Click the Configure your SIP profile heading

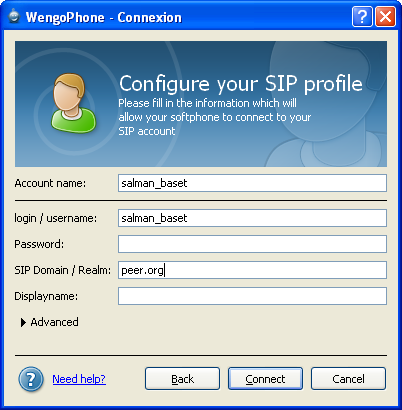[241, 83]
